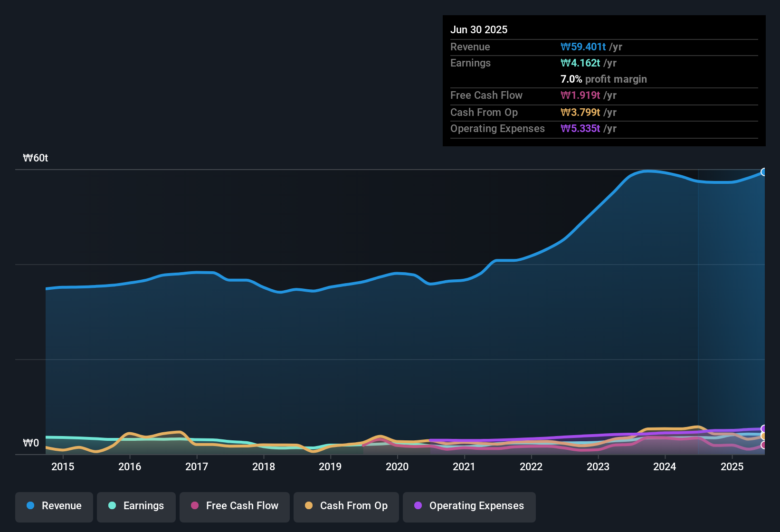
Task: Click the Jun 30 2025 tooltip header
Action: coord(479,29)
